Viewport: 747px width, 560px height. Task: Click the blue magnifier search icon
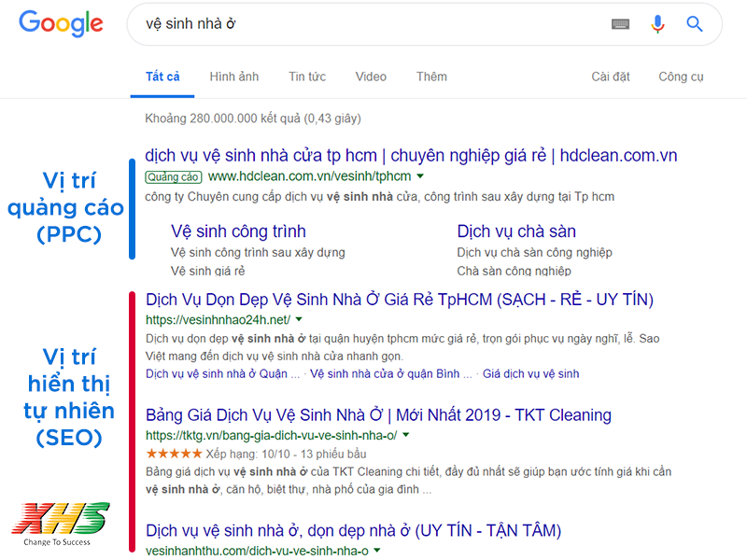pyautogui.click(x=694, y=24)
